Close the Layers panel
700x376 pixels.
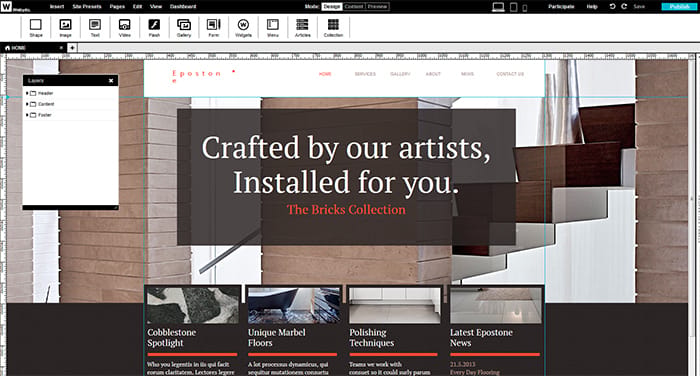pyautogui.click(x=111, y=80)
